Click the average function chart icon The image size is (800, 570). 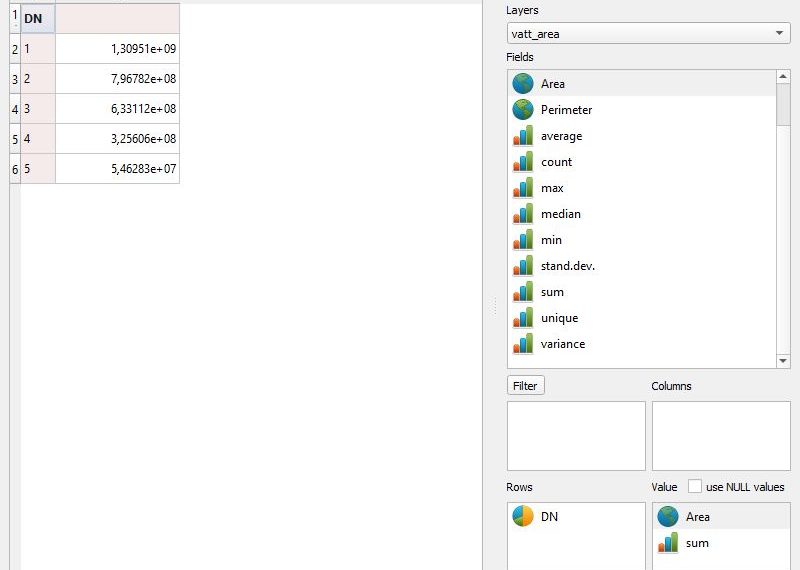click(523, 136)
